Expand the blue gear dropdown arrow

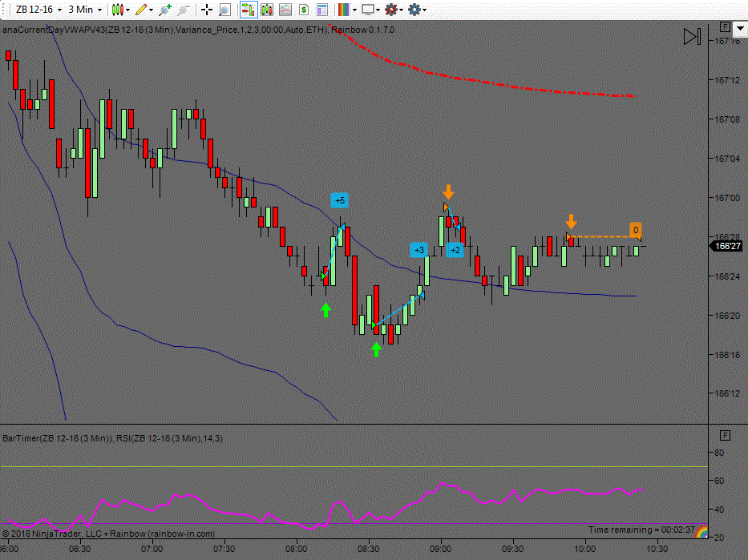424,10
